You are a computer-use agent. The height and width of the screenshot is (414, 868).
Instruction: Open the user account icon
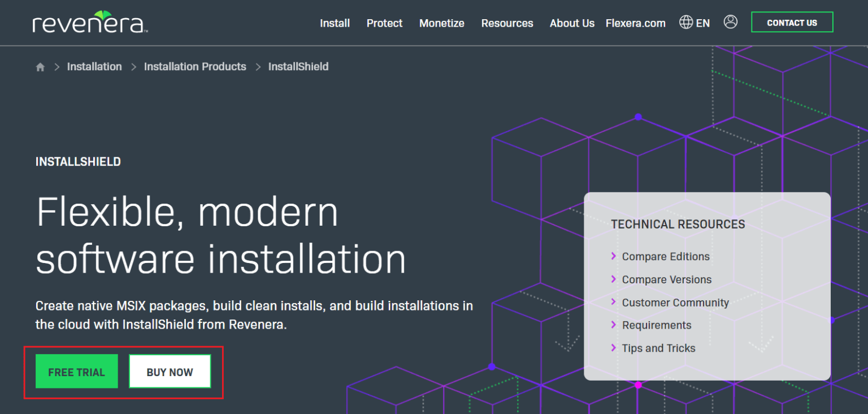click(x=730, y=23)
